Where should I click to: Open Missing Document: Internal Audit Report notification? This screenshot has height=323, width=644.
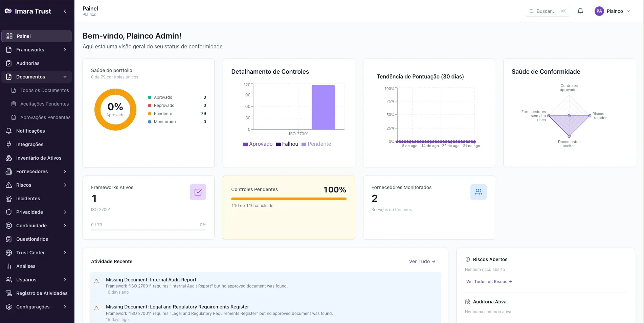pyautogui.click(x=265, y=286)
